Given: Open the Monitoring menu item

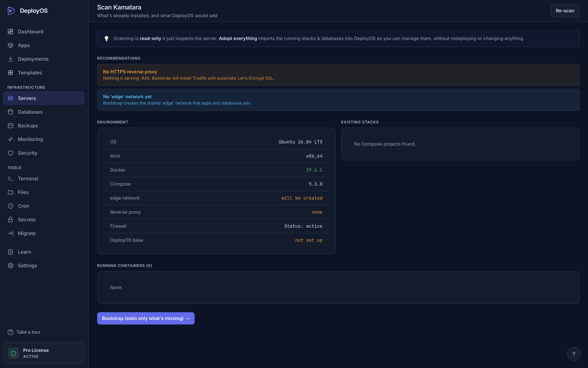Looking at the screenshot, I should [43, 139].
